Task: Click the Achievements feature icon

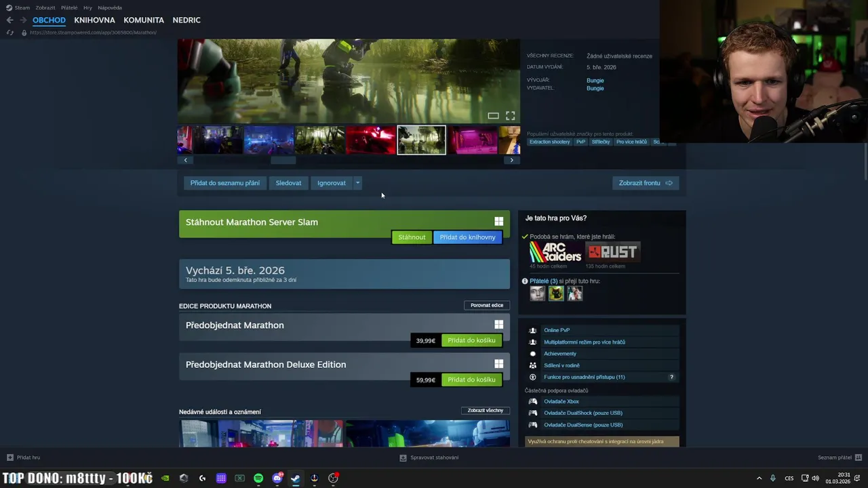Action: click(x=532, y=354)
